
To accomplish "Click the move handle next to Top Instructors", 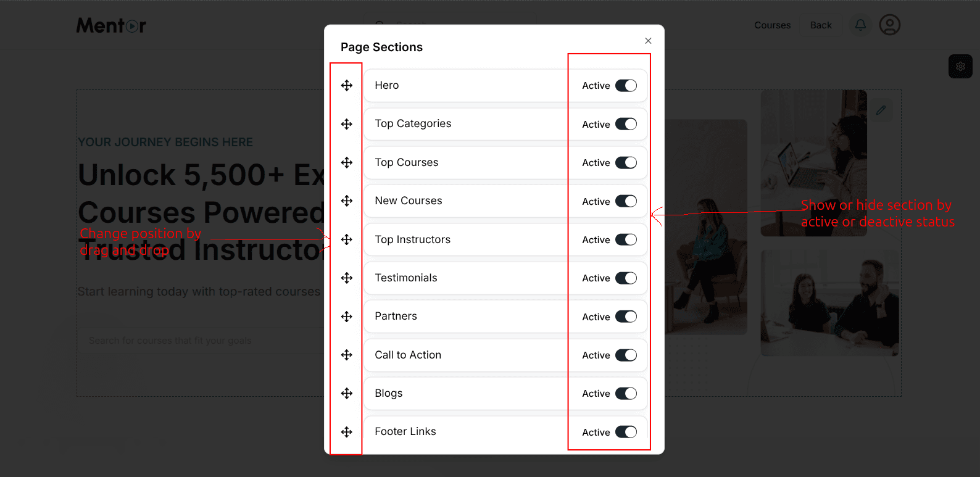I will pos(346,239).
